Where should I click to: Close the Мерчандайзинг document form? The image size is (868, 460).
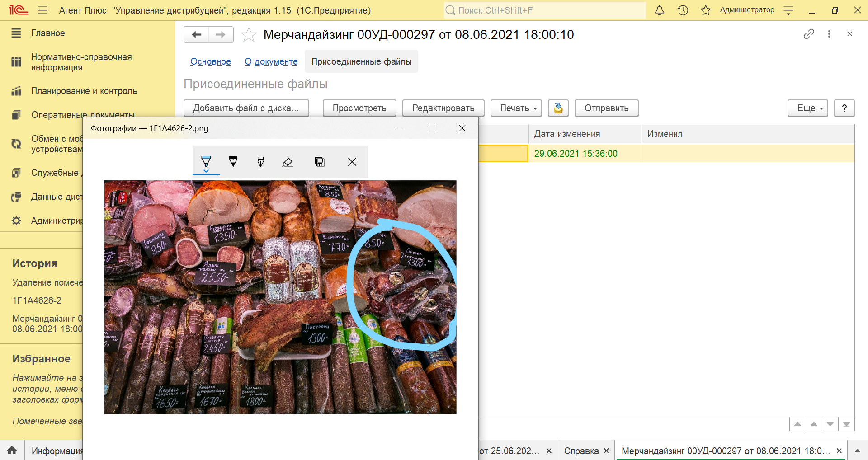pos(849,34)
